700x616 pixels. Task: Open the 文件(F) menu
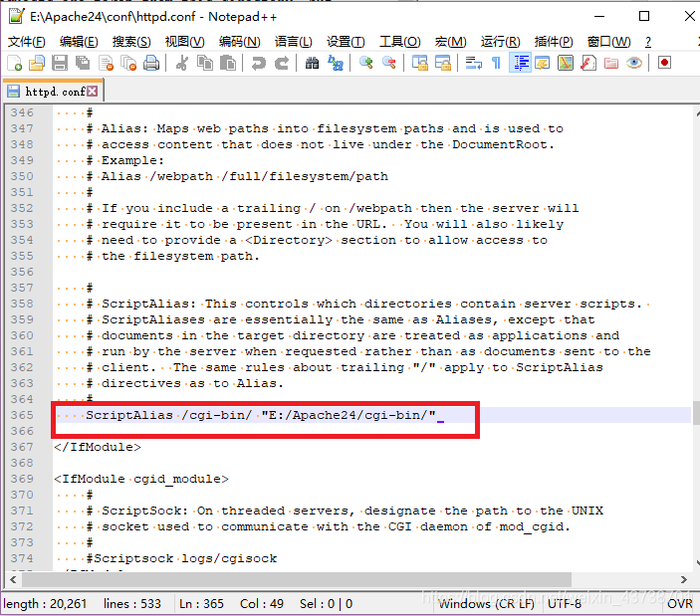point(26,42)
